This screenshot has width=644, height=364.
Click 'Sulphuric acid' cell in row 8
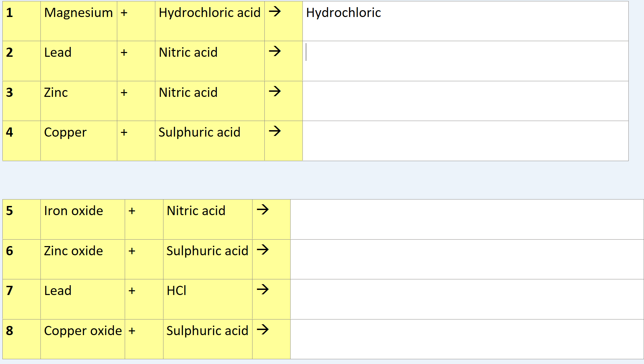click(208, 339)
